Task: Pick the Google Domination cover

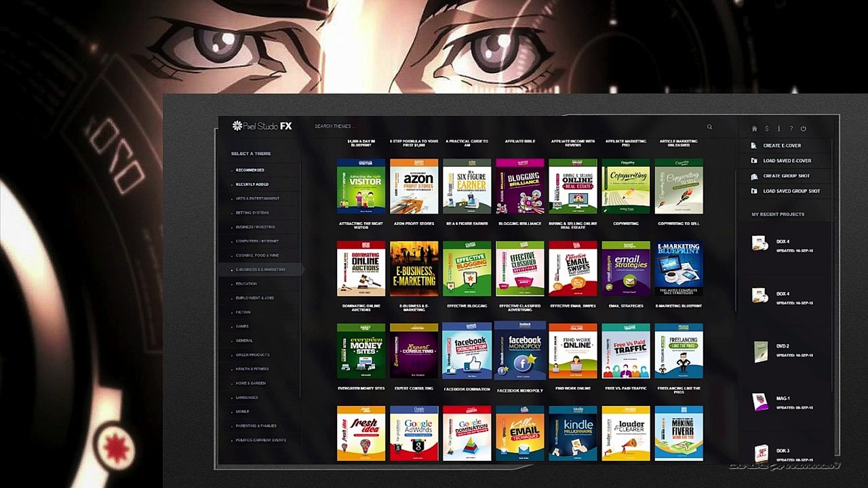Action: [x=467, y=434]
